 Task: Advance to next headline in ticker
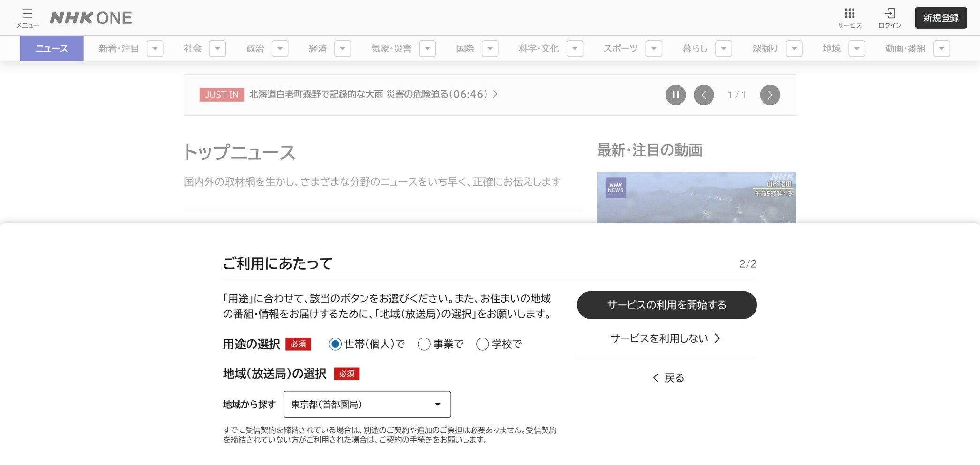pos(770,95)
